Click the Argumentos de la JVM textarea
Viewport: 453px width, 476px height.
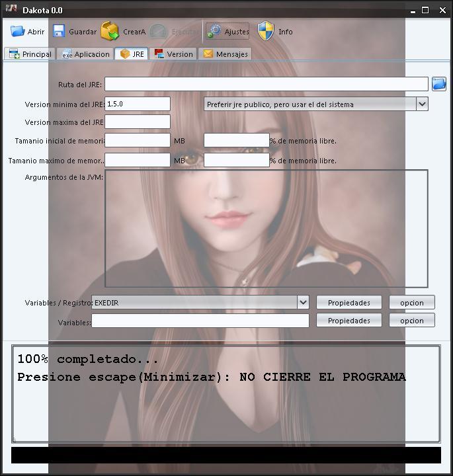[266, 228]
